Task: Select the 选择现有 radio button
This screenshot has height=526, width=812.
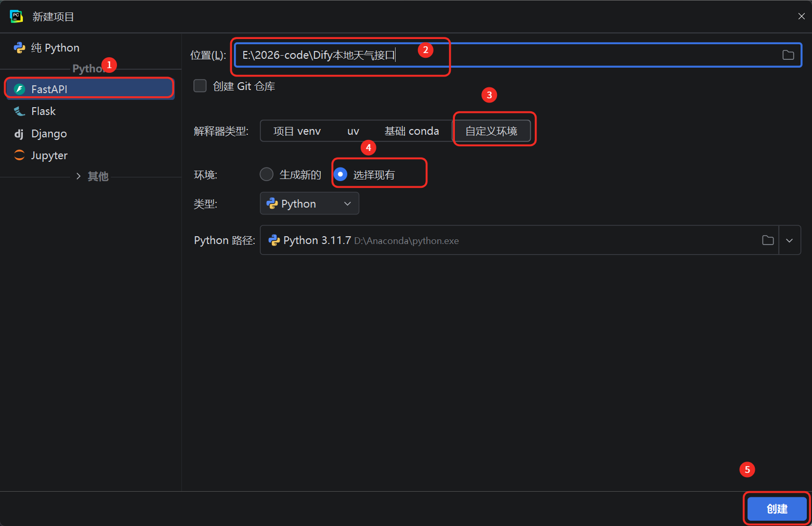Action: pyautogui.click(x=340, y=174)
